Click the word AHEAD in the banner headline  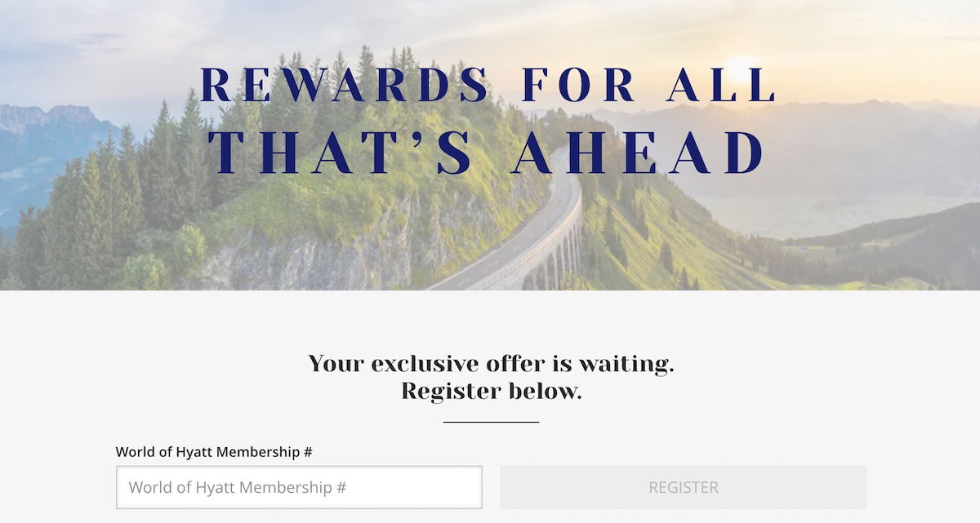[x=639, y=153]
